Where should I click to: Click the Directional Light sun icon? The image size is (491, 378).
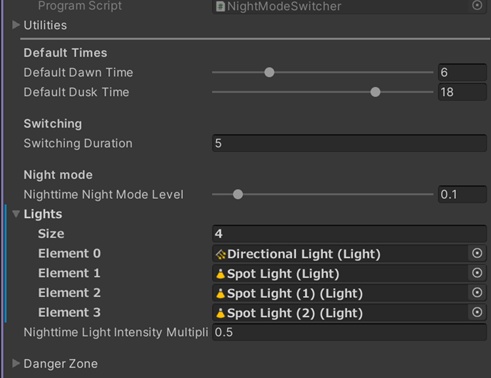pos(221,254)
